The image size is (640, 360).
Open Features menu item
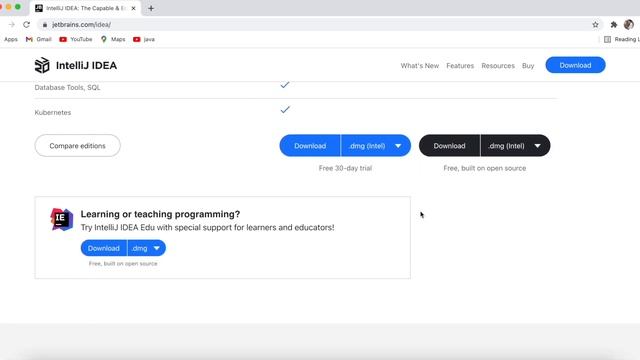[x=460, y=65]
